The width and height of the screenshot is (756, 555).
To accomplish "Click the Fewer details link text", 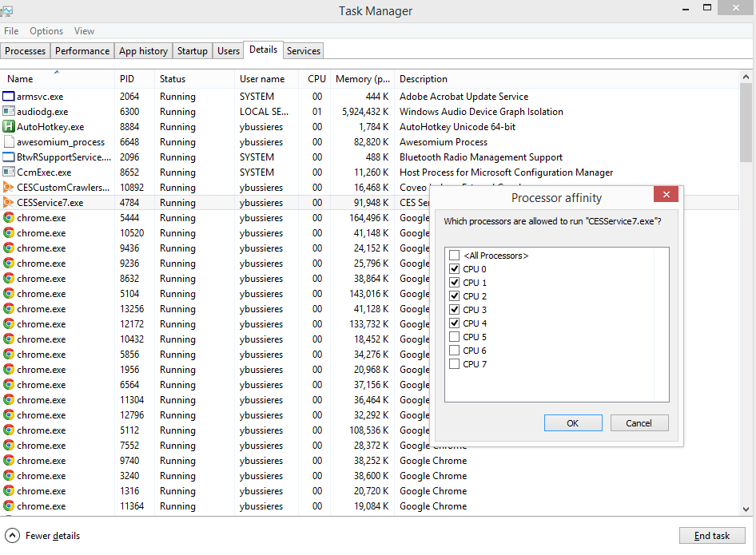I will (x=53, y=536).
